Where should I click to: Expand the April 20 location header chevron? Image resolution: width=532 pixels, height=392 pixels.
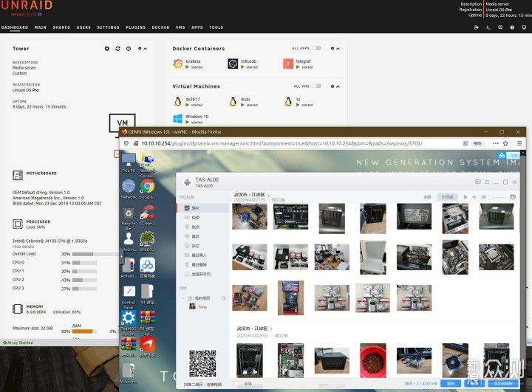271,329
